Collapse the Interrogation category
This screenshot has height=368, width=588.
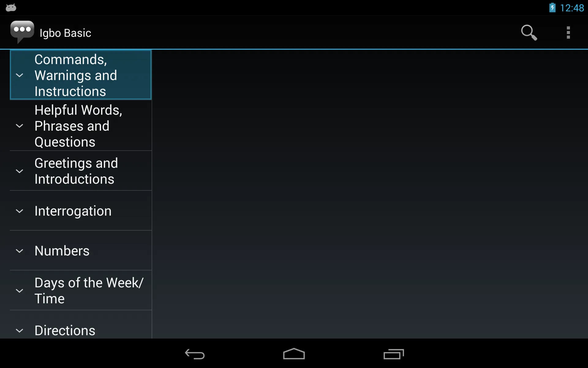(x=20, y=211)
